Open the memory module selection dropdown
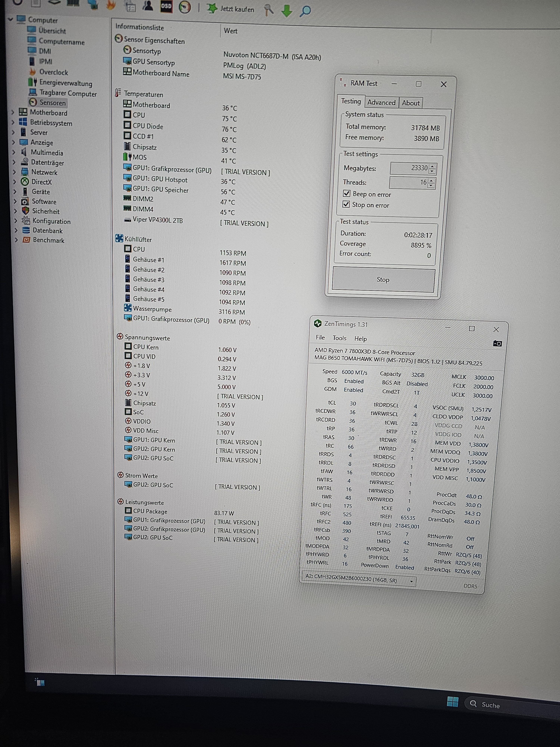Screen dimensions: 560x747 [x=411, y=581]
